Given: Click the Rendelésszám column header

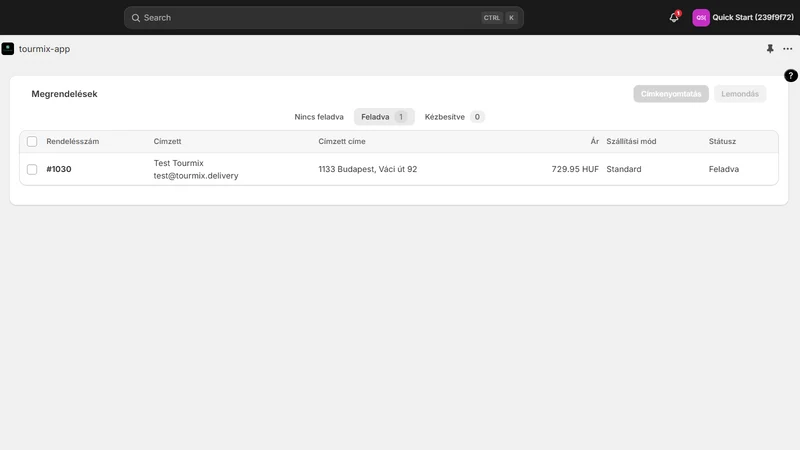Looking at the screenshot, I should coord(72,141).
